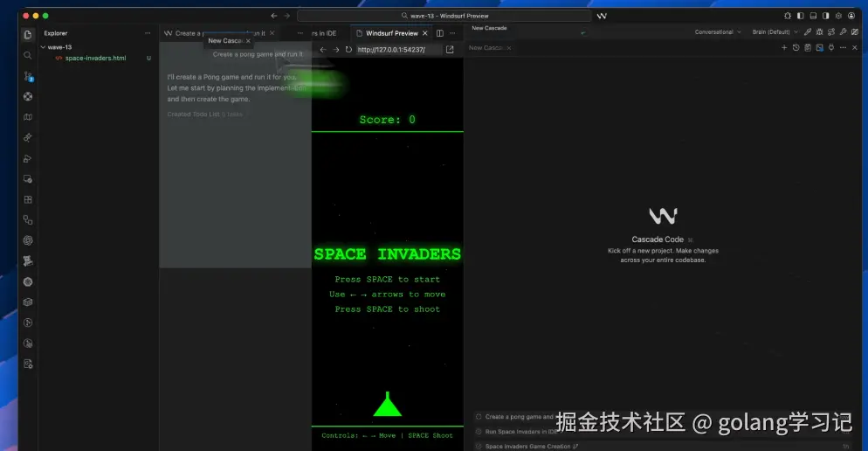Open the account profile icon in the title bar
868x451 pixels.
coord(851,16)
